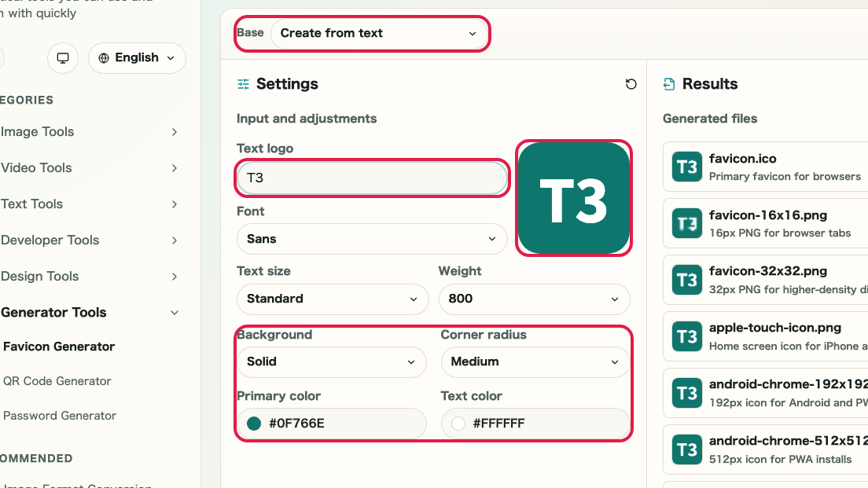Open the Text size Standard dropdown

click(x=333, y=299)
